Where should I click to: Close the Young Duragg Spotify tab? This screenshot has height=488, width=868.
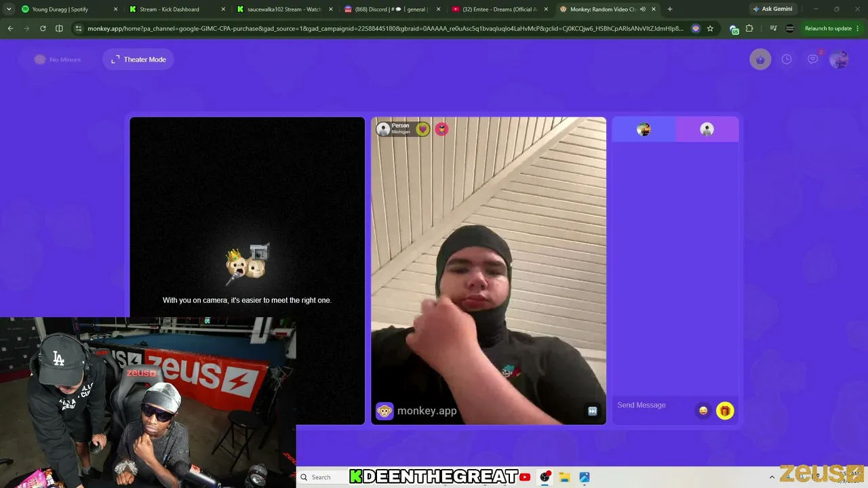pyautogui.click(x=115, y=9)
